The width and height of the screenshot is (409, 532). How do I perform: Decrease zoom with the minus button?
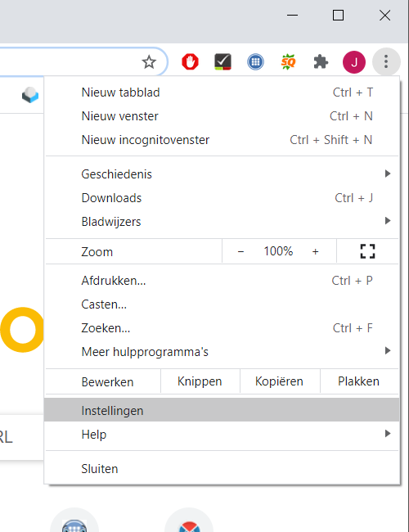tap(240, 251)
